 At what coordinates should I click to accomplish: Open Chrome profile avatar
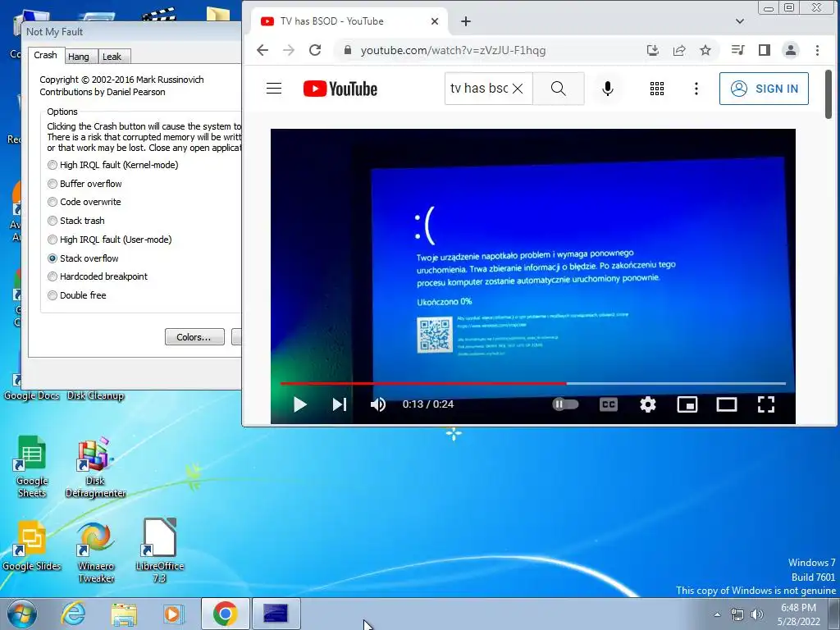791,50
